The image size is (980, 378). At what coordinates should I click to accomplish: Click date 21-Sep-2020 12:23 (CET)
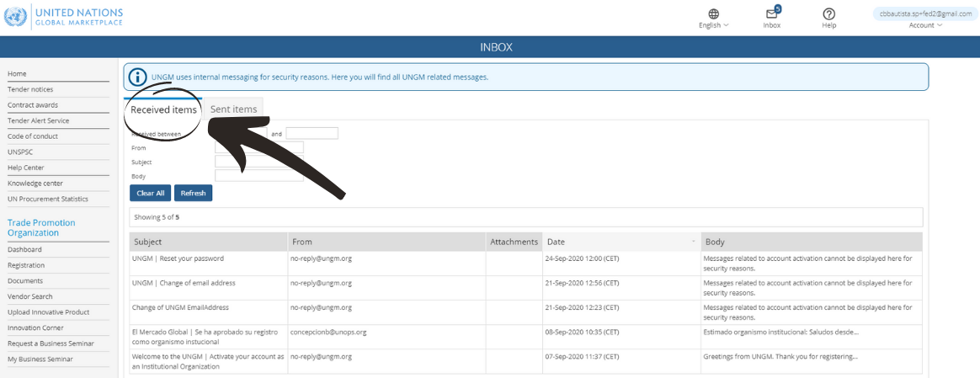(x=582, y=307)
